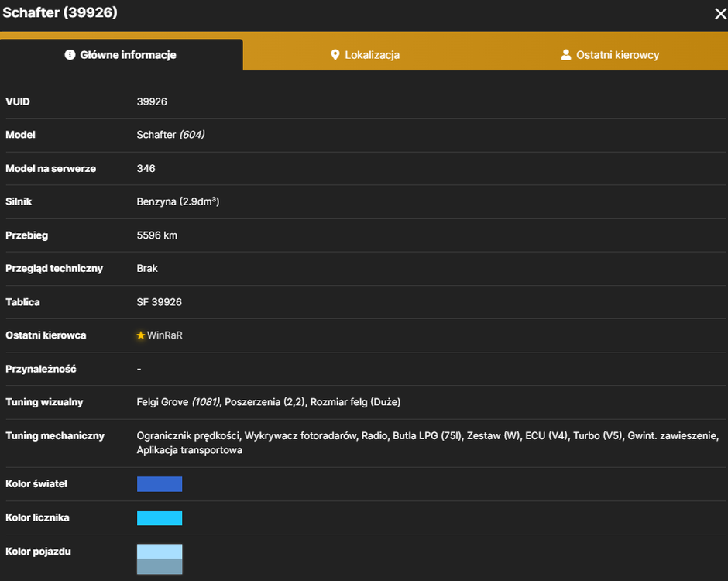Click the location pin icon
Image resolution: width=728 pixels, height=581 pixels.
[x=335, y=55]
